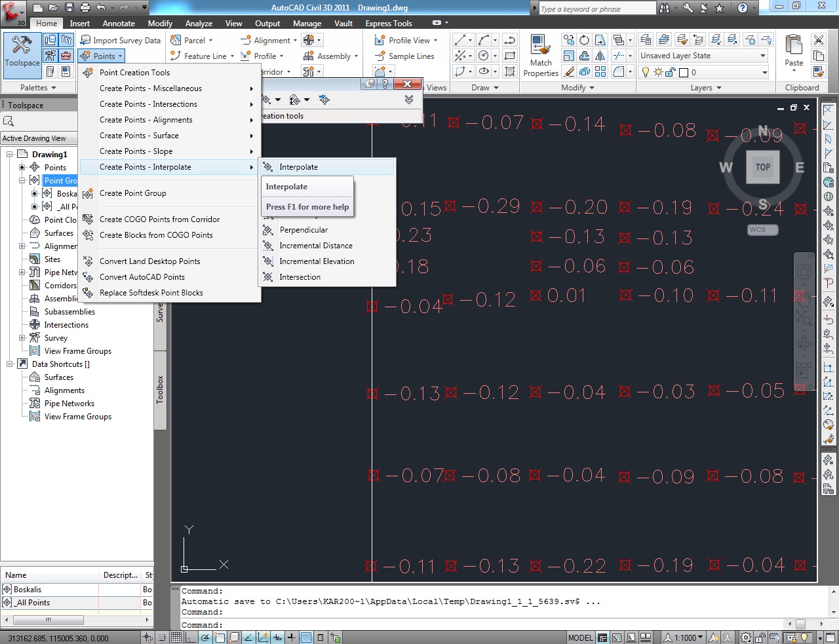839x644 pixels.
Task: Click the Cut scissors icon
Action: [x=819, y=40]
